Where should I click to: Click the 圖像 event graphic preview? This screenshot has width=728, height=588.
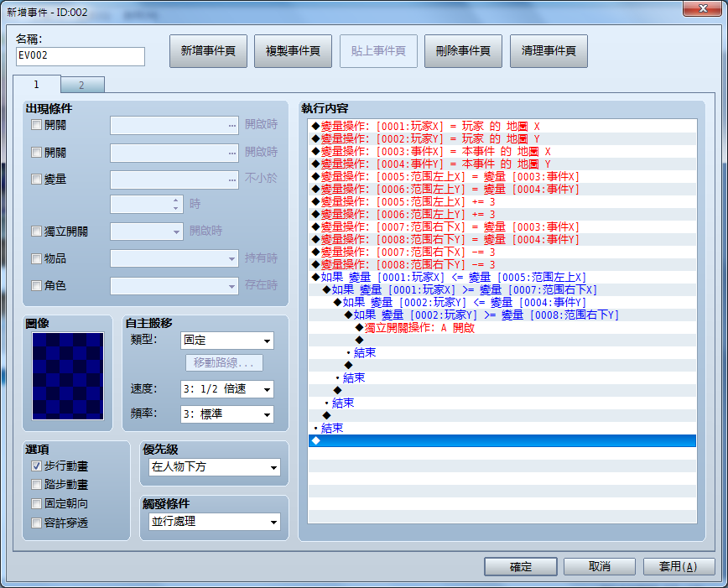point(68,377)
